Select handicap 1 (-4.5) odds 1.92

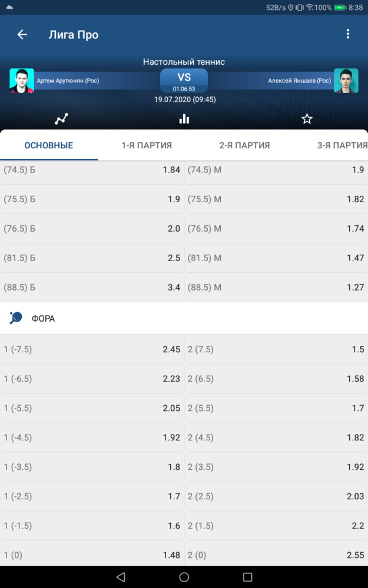coord(92,437)
